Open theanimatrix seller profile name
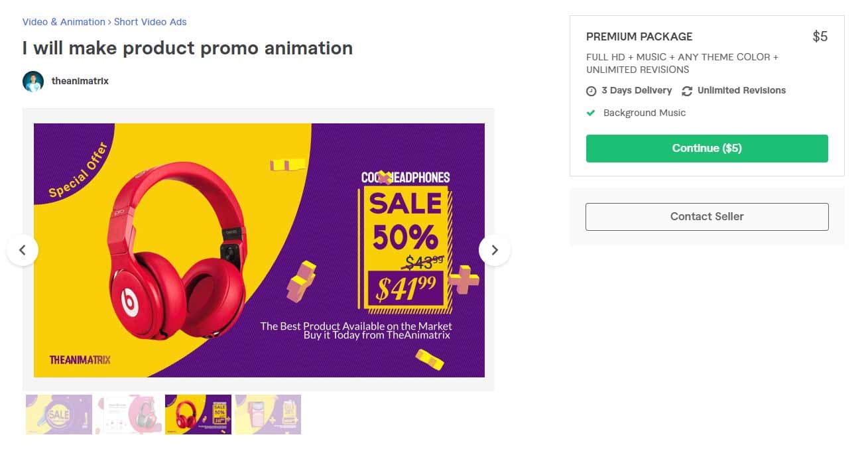Screen dimensions: 868x451 (80, 81)
